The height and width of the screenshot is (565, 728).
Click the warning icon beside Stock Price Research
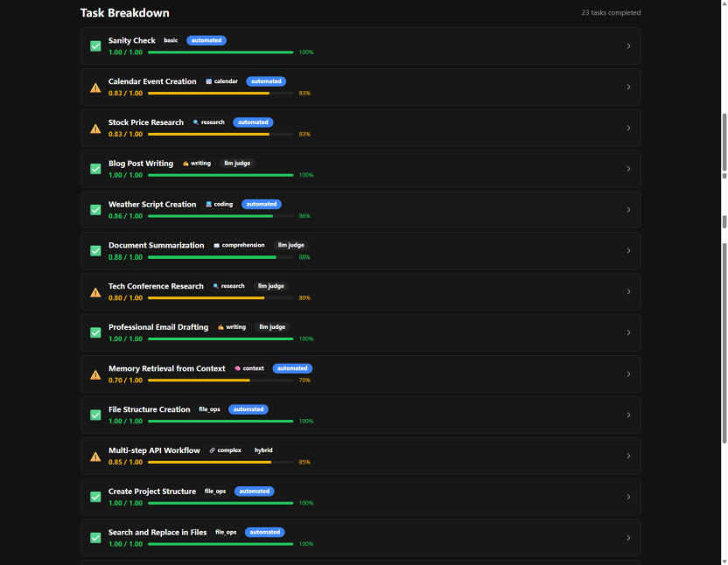coord(95,129)
